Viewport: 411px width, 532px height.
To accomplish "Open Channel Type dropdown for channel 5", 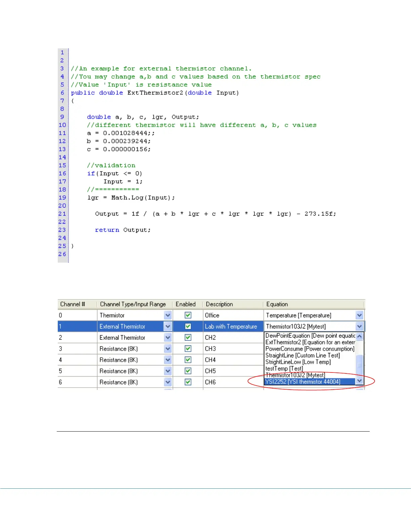I will 168,371.
